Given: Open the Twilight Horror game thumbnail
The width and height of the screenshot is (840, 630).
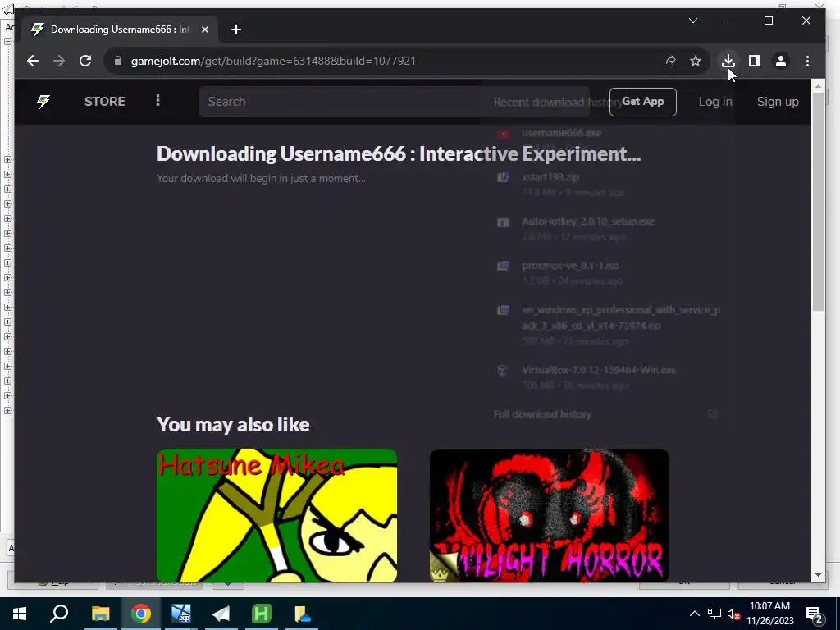Looking at the screenshot, I should pyautogui.click(x=549, y=515).
